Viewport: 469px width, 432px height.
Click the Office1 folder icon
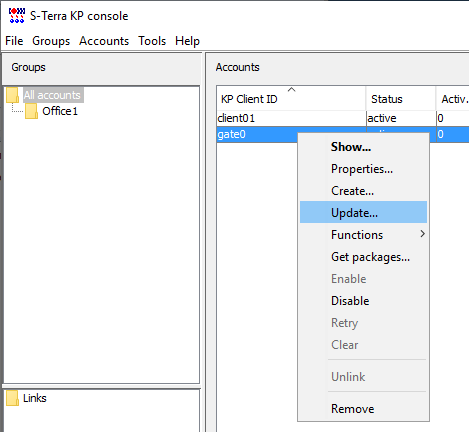[x=31, y=111]
